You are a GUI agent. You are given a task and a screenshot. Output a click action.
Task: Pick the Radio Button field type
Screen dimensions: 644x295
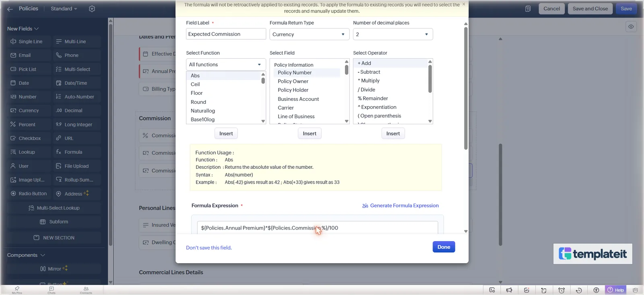[29, 194]
